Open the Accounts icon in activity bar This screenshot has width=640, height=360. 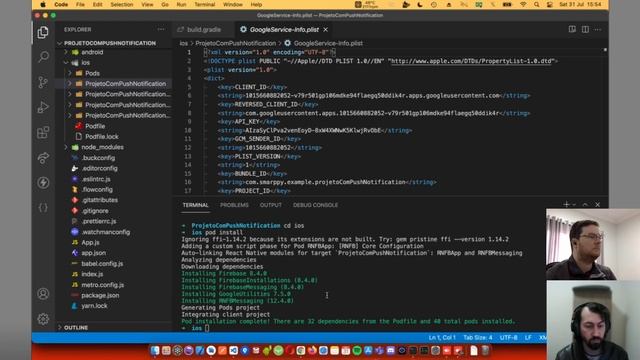(x=43, y=294)
